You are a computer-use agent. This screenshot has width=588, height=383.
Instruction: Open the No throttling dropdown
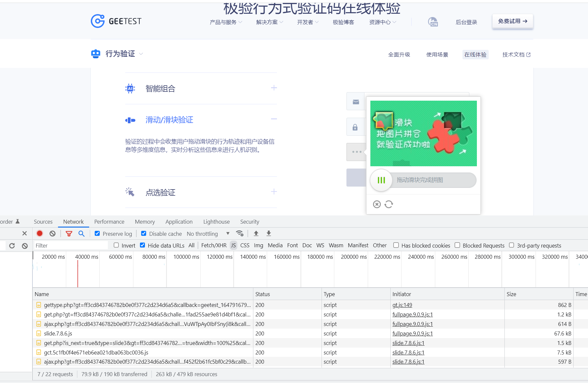click(208, 234)
